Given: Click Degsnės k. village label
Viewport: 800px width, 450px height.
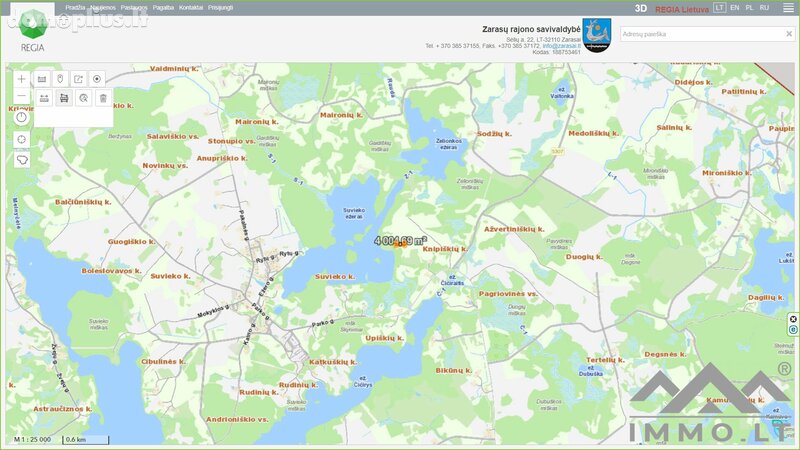Looking at the screenshot, I should pos(665,354).
